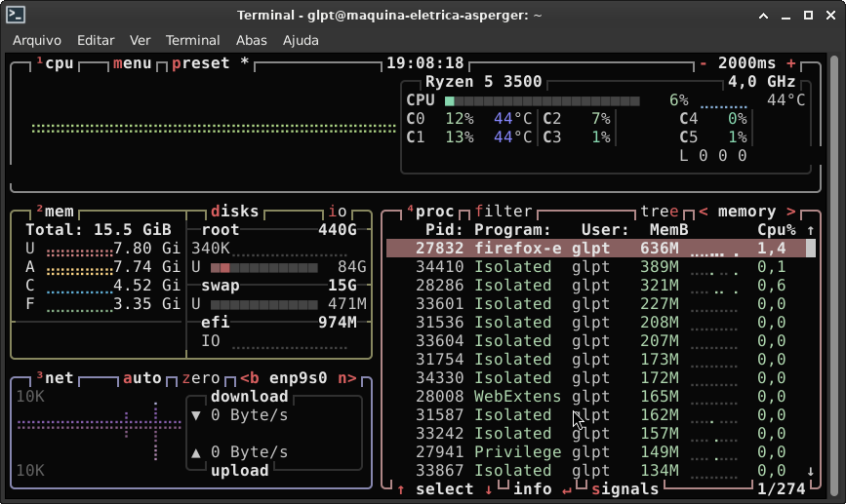
Task: Select Isolated process with Pid 31536
Action: pos(596,323)
